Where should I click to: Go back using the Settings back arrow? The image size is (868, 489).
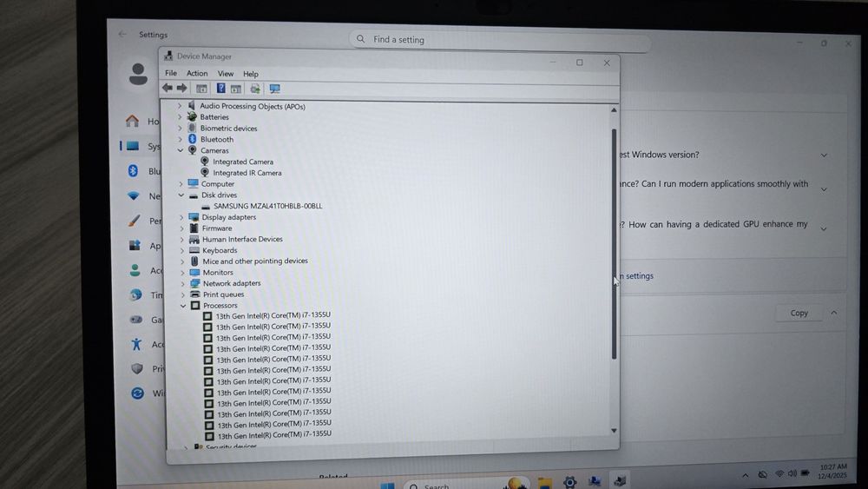click(122, 35)
